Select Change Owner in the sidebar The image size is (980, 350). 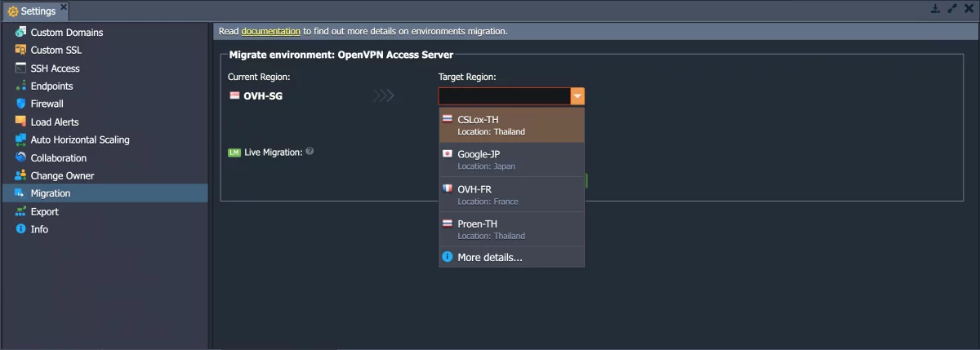(105, 176)
